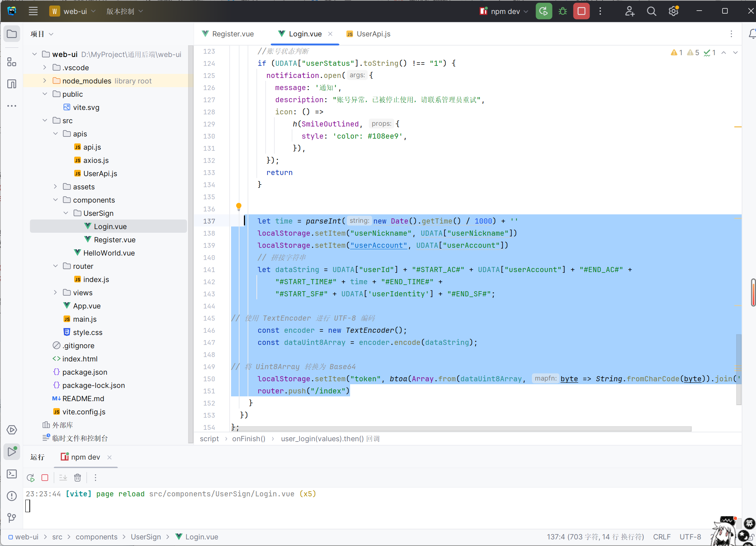Open the 项目 view dropdown
Screen dimensions: 756x546
tap(42, 34)
